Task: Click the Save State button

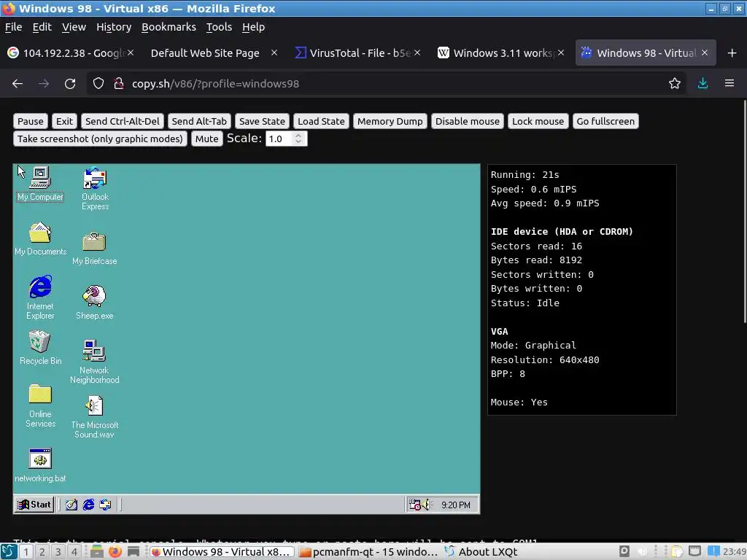Action: (262, 122)
